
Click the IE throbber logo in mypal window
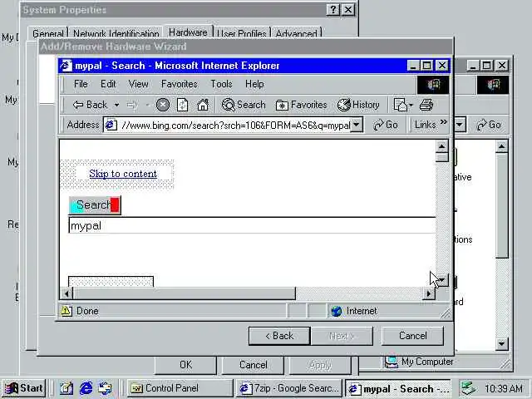tap(433, 85)
